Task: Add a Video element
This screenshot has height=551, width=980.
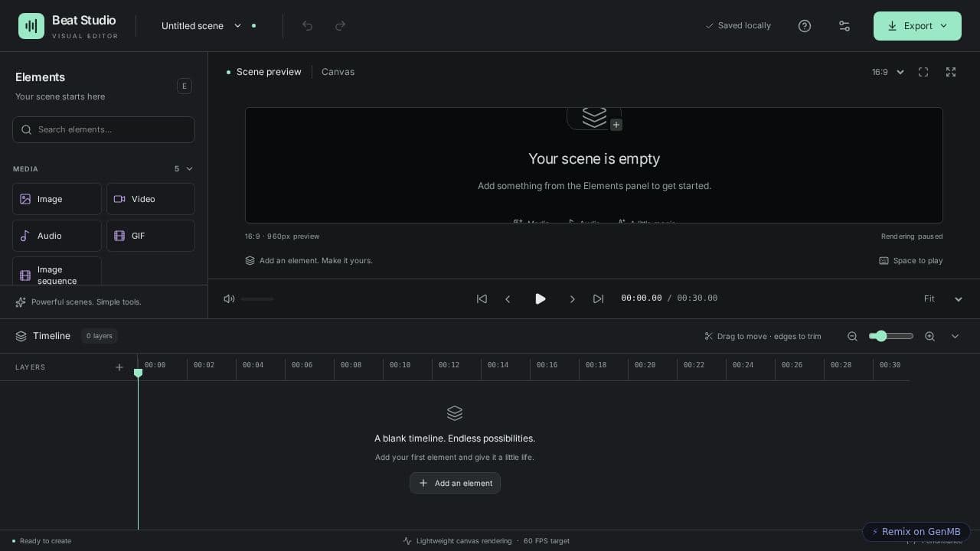Action: tap(151, 199)
